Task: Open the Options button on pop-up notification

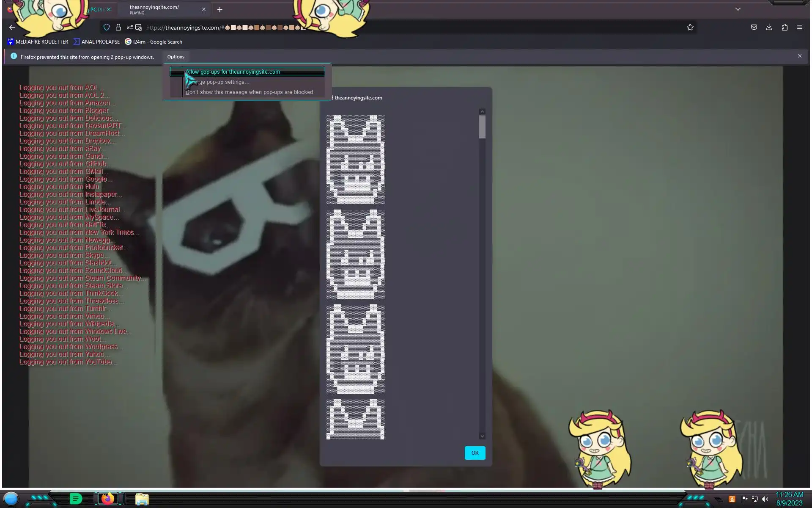Action: pyautogui.click(x=176, y=57)
